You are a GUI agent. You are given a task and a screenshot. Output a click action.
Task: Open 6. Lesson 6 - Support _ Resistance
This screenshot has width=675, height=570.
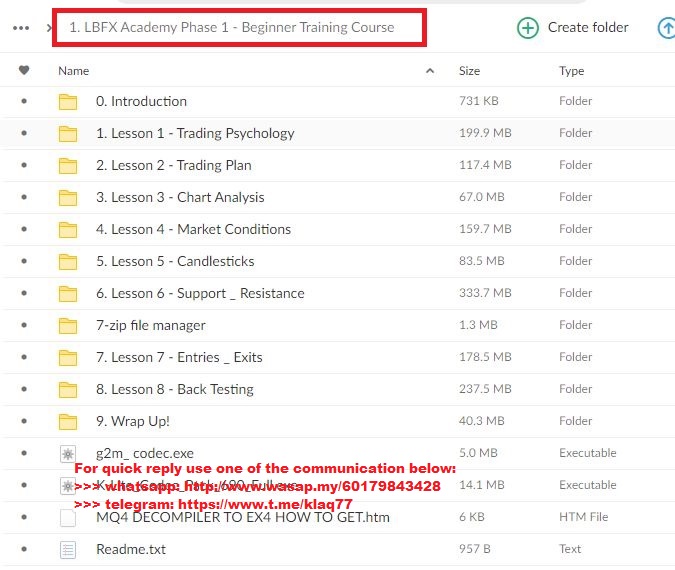pos(200,293)
